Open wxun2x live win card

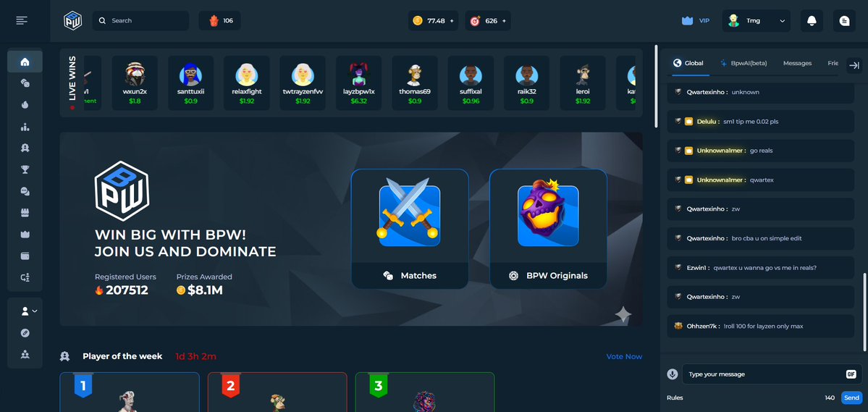pos(135,83)
